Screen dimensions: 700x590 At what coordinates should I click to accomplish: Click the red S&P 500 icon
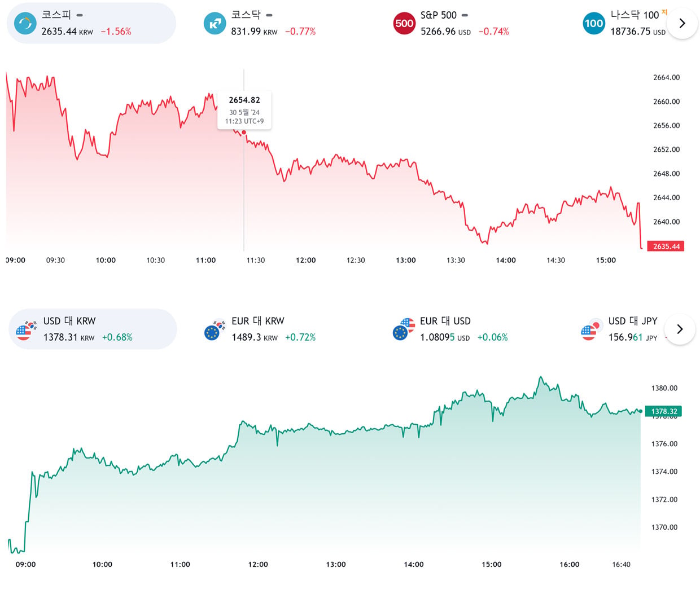(404, 23)
